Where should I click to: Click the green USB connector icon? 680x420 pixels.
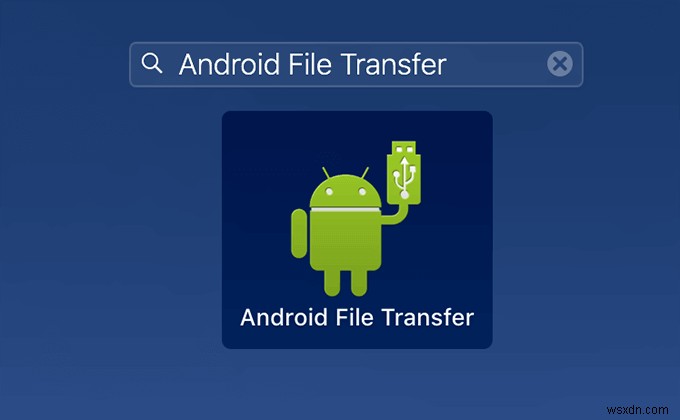point(404,172)
